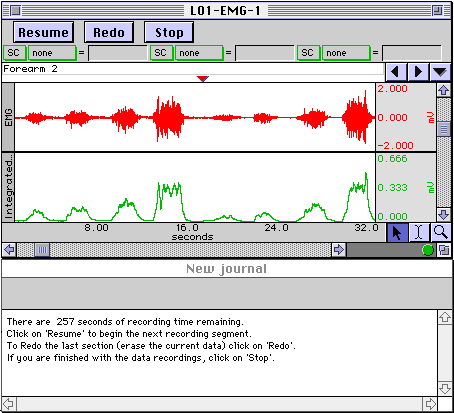454x413 pixels.
Task: Click the horizontal time scrollbar thumb
Action: [42, 250]
